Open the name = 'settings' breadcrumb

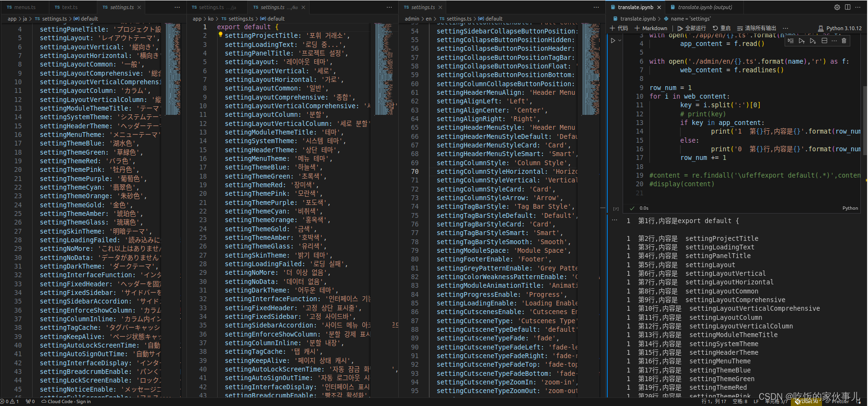point(688,19)
